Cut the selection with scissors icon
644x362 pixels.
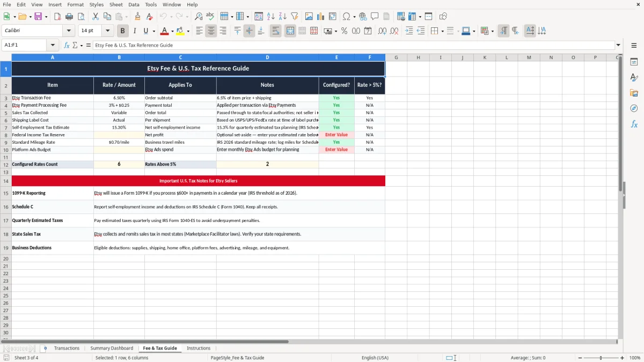click(x=96, y=17)
